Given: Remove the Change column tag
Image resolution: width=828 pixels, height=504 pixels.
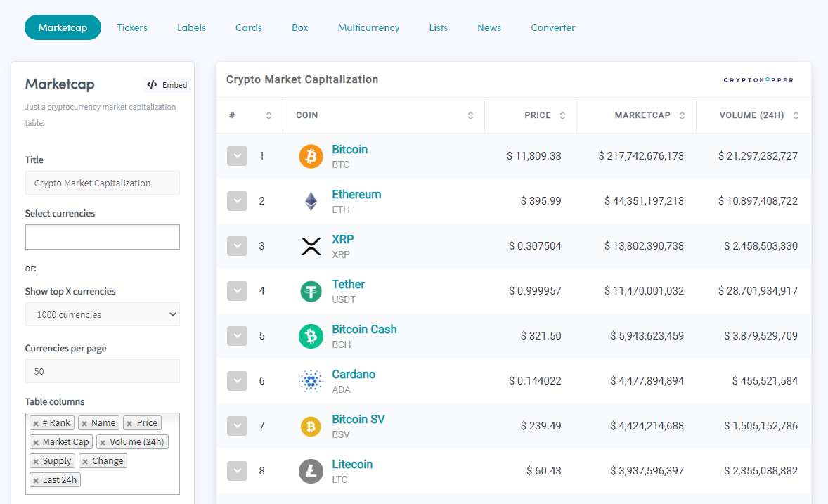Looking at the screenshot, I should tap(85, 462).
